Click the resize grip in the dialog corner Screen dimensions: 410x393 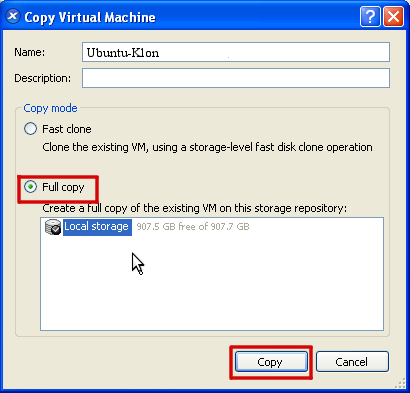(400, 384)
